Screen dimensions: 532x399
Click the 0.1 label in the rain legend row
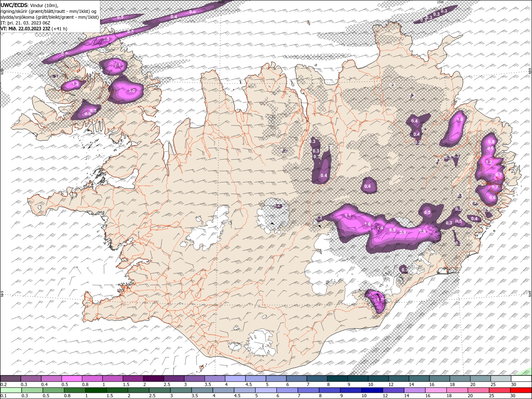pyautogui.click(x=3, y=396)
